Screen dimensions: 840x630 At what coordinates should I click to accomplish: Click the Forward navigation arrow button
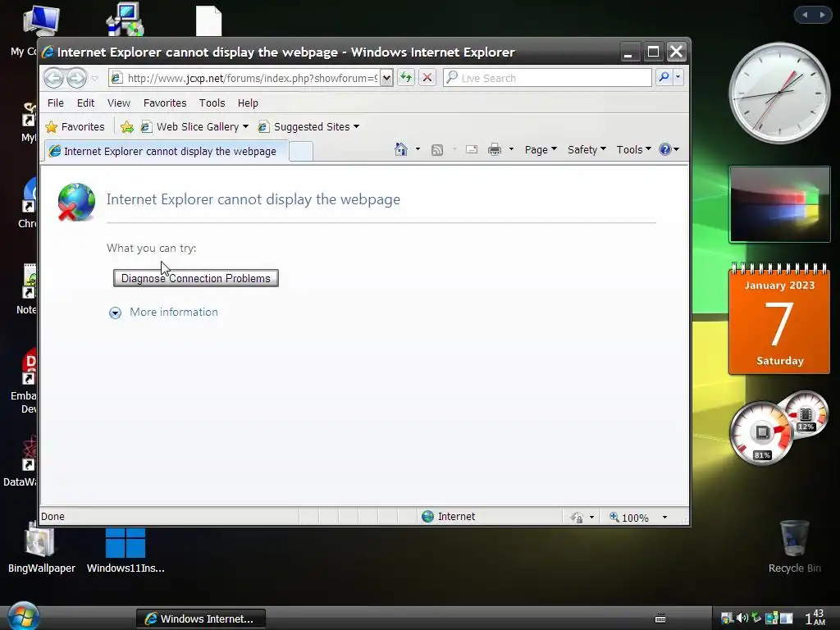coord(76,78)
